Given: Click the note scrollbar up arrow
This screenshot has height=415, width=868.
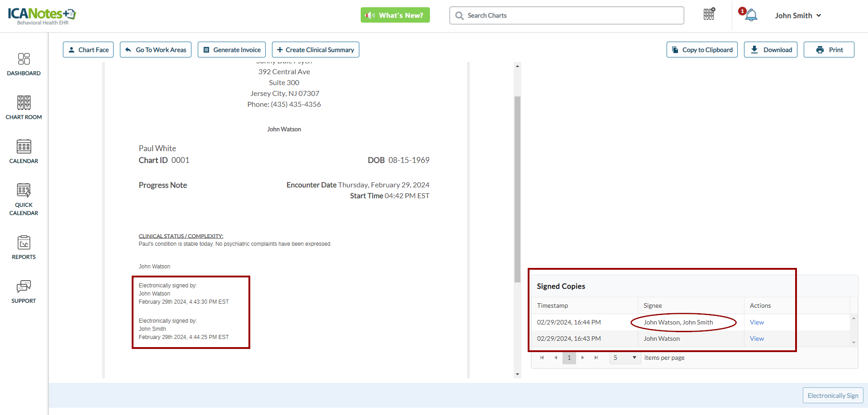Looking at the screenshot, I should click(x=517, y=66).
